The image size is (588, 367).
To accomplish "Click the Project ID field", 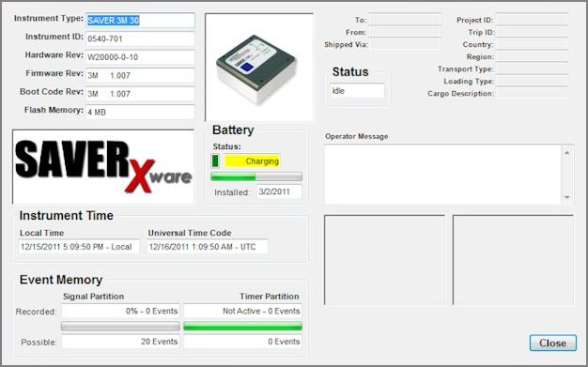I will click(532, 20).
